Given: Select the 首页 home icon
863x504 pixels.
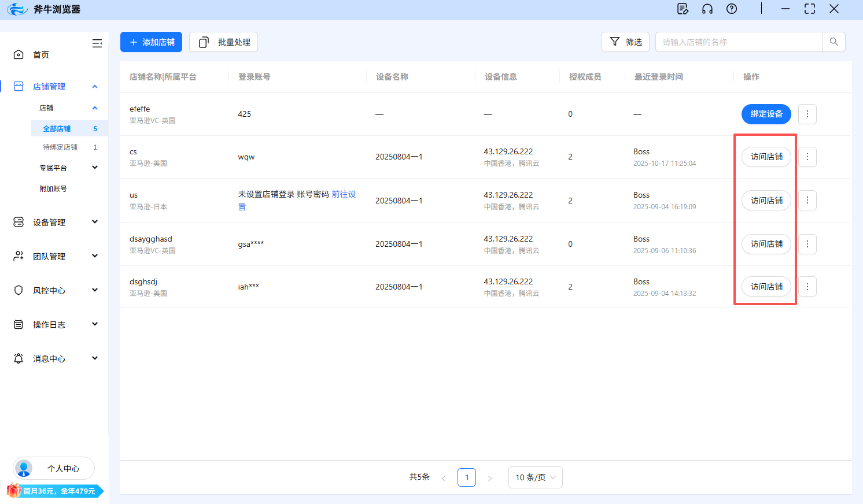Looking at the screenshot, I should coord(18,54).
